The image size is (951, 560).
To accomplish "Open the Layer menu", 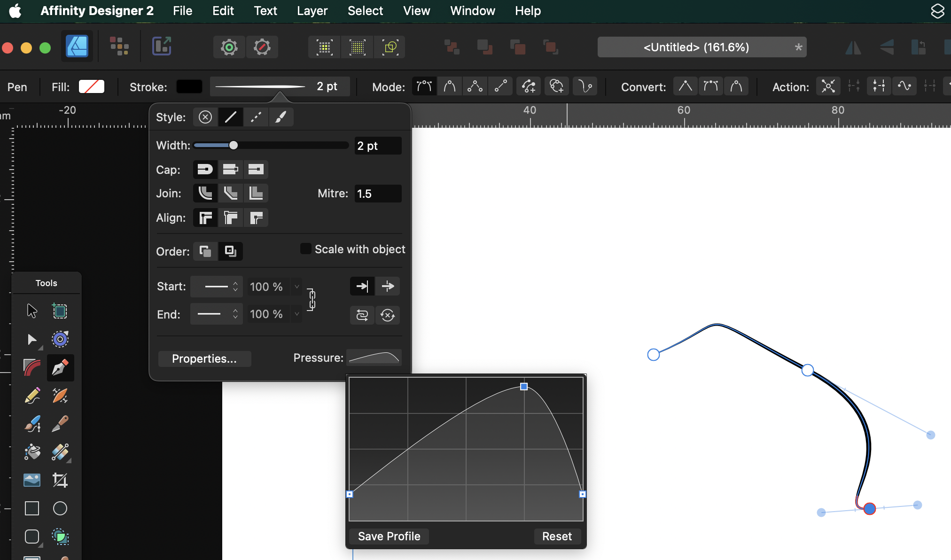I will 312,11.
